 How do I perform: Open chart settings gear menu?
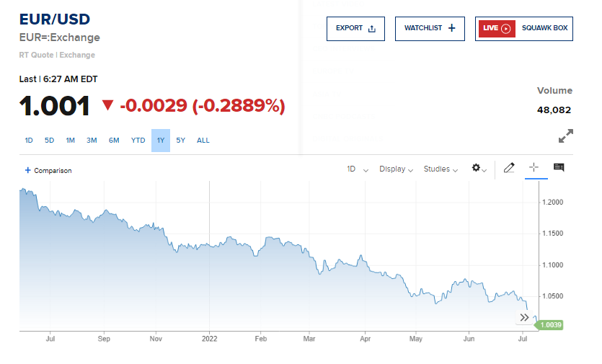pyautogui.click(x=479, y=169)
